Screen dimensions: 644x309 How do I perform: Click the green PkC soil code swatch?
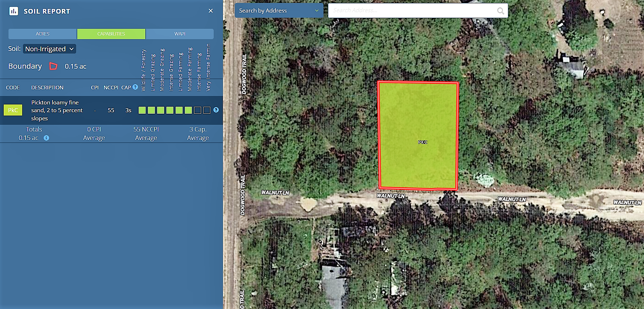(x=13, y=110)
